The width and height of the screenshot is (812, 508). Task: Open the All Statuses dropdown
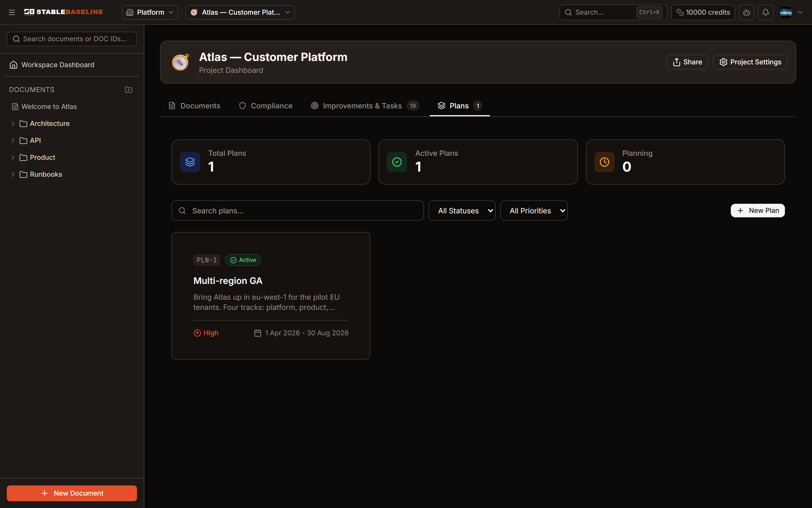(x=462, y=211)
